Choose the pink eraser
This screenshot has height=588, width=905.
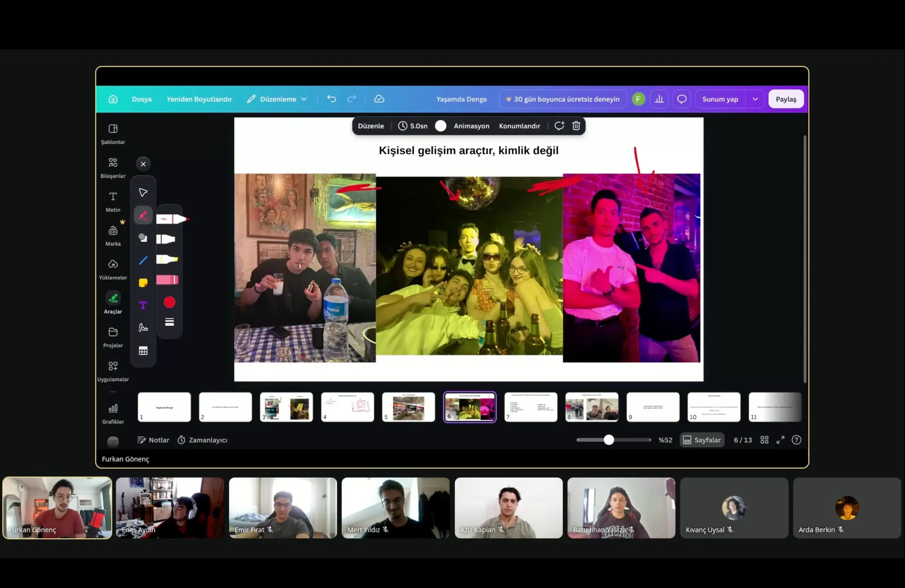tap(167, 280)
